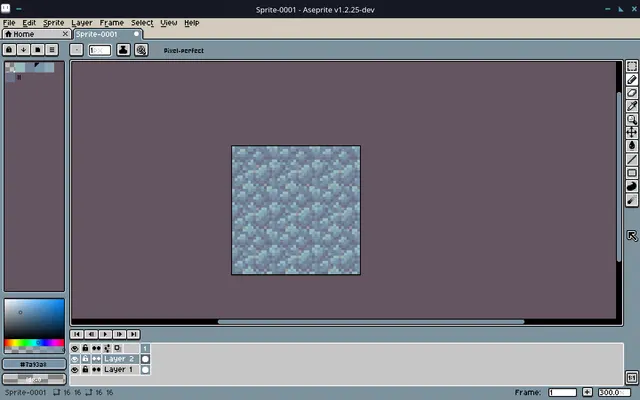The image size is (640, 400).
Task: Select the Rectangle shape tool
Action: [631, 173]
